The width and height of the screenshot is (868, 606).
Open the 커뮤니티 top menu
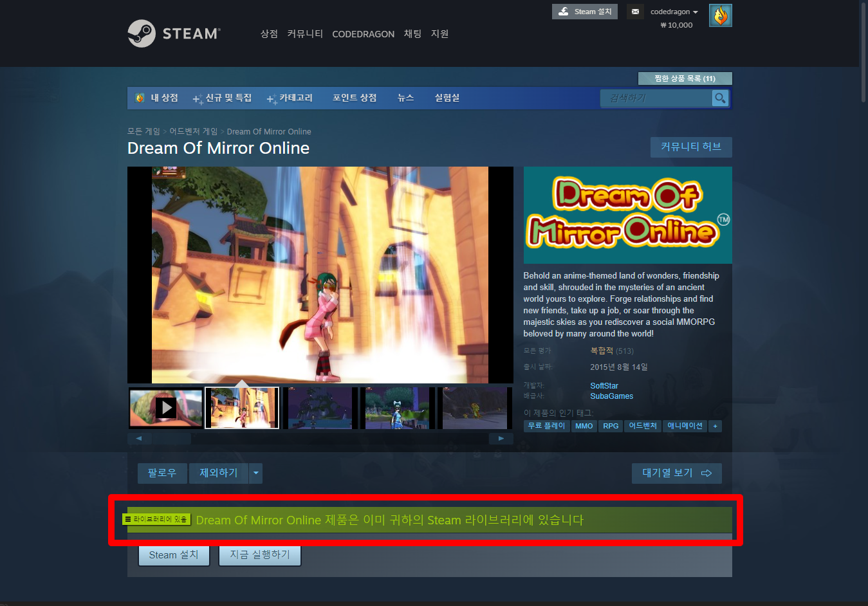pyautogui.click(x=305, y=34)
